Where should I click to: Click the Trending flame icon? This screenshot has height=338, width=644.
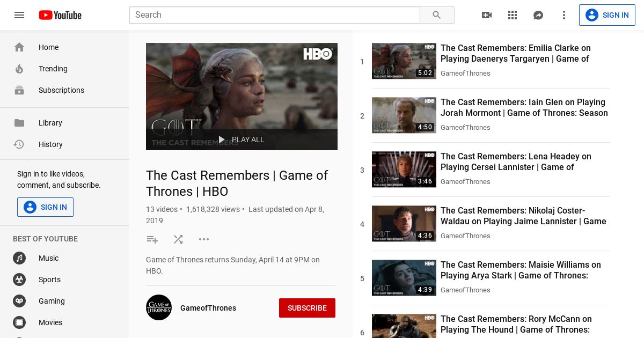tap(19, 69)
